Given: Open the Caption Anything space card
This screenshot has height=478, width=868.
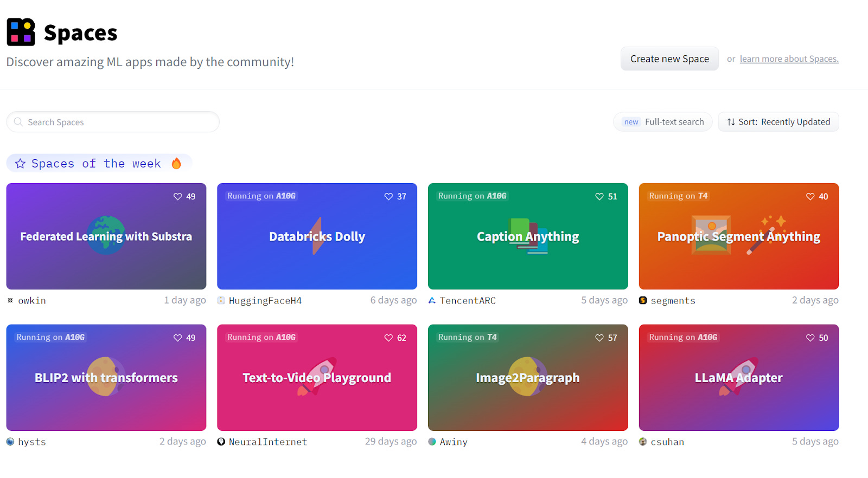Looking at the screenshot, I should (x=528, y=236).
